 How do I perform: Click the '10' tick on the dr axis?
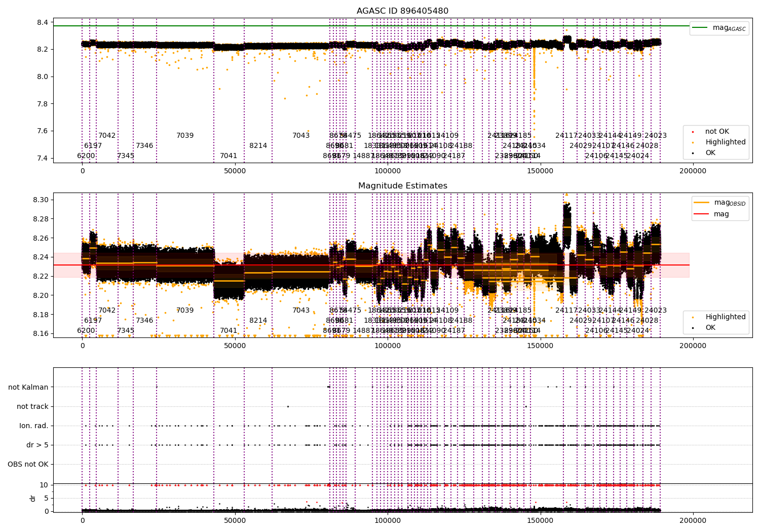[x=44, y=485]
